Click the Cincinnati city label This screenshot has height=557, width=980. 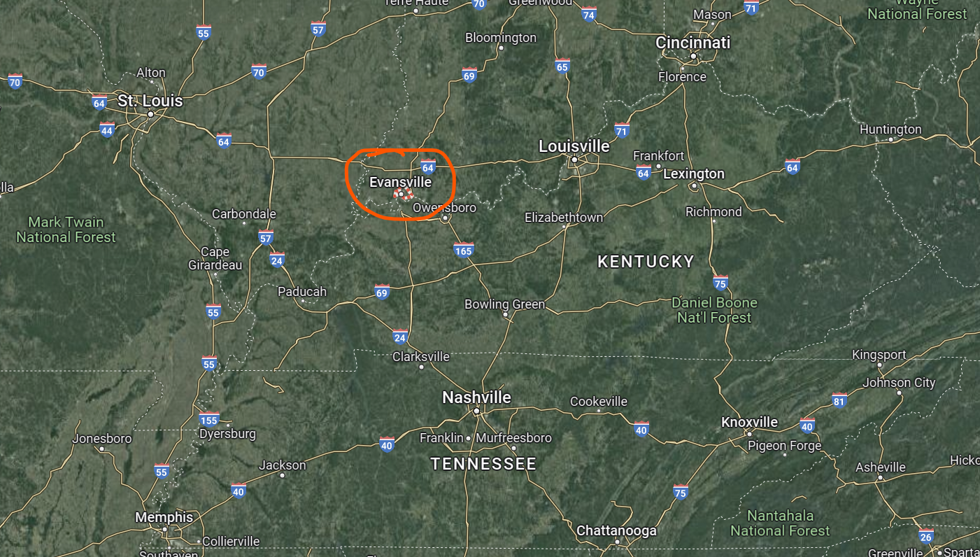coord(693,43)
